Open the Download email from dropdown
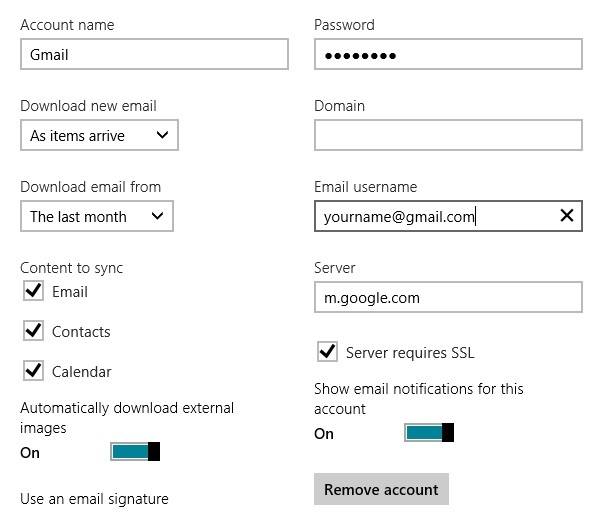 coord(97,216)
